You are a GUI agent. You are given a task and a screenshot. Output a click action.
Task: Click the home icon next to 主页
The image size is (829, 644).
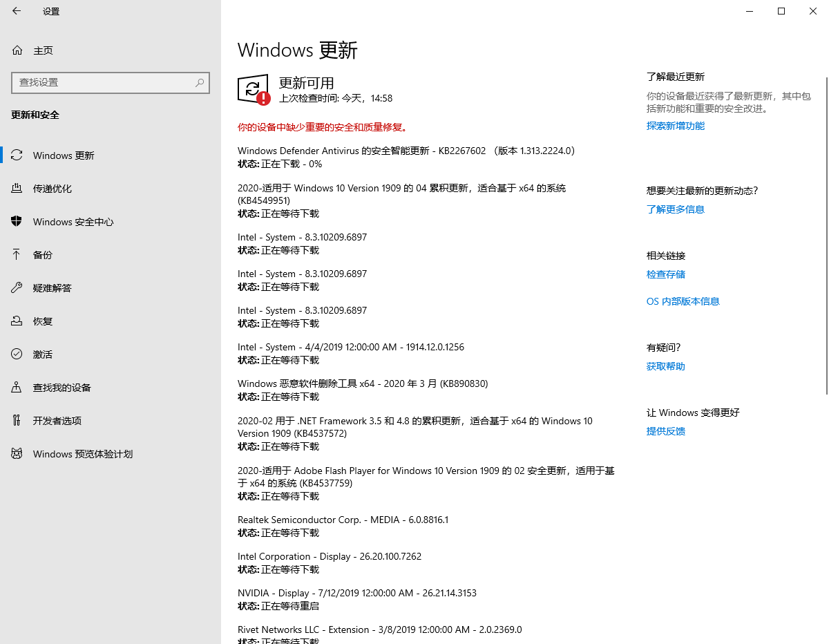point(17,50)
